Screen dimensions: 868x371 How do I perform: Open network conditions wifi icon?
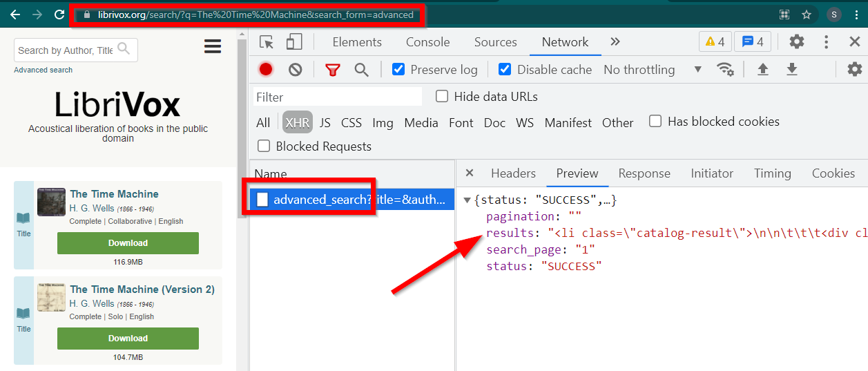(x=725, y=69)
